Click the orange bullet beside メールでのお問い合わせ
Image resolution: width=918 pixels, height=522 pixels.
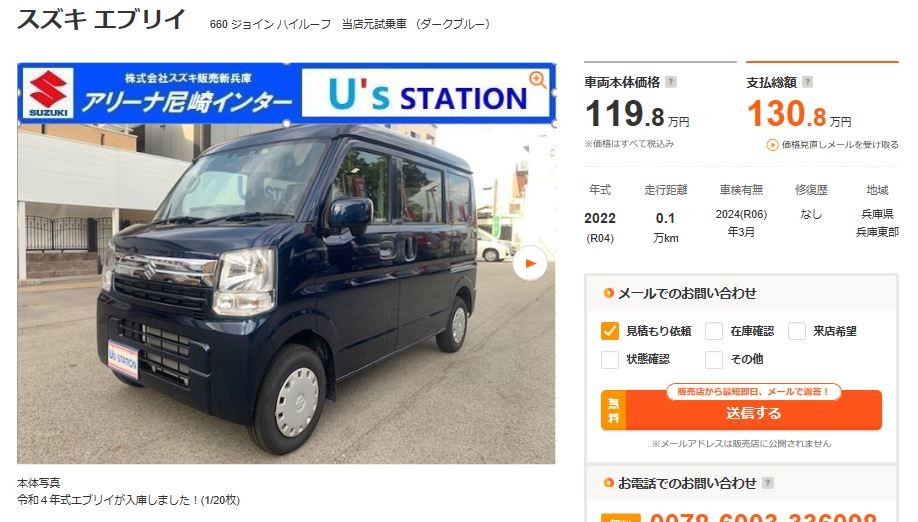pos(608,293)
